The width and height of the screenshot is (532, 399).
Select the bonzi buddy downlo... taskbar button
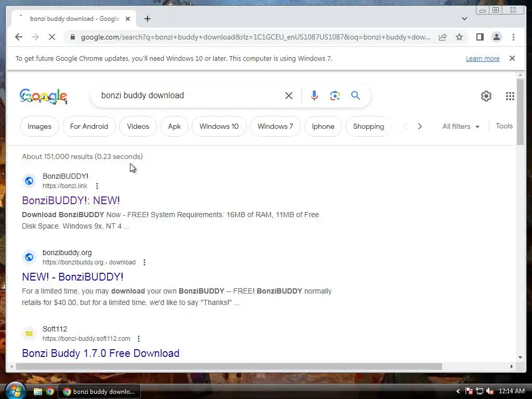click(99, 392)
